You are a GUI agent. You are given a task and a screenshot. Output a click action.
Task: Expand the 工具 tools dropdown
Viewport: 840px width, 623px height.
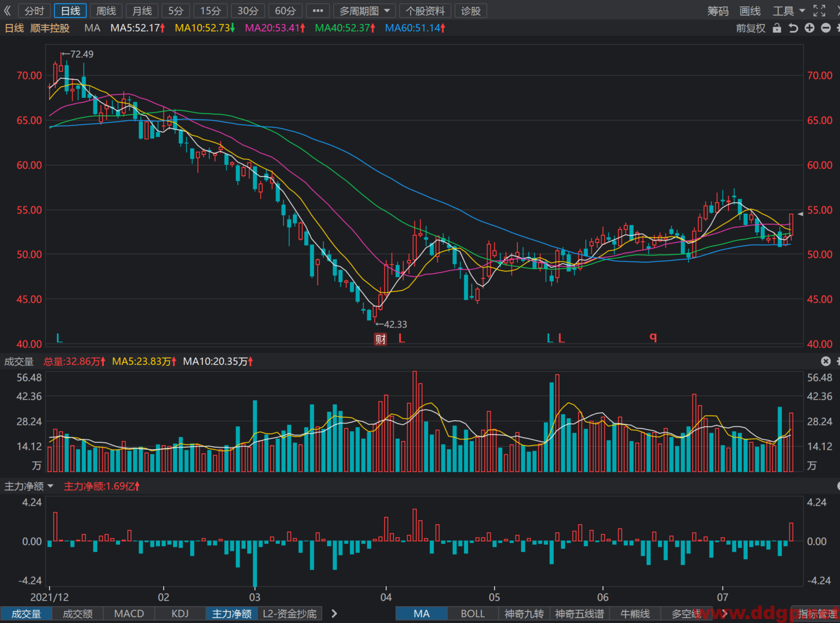[789, 11]
